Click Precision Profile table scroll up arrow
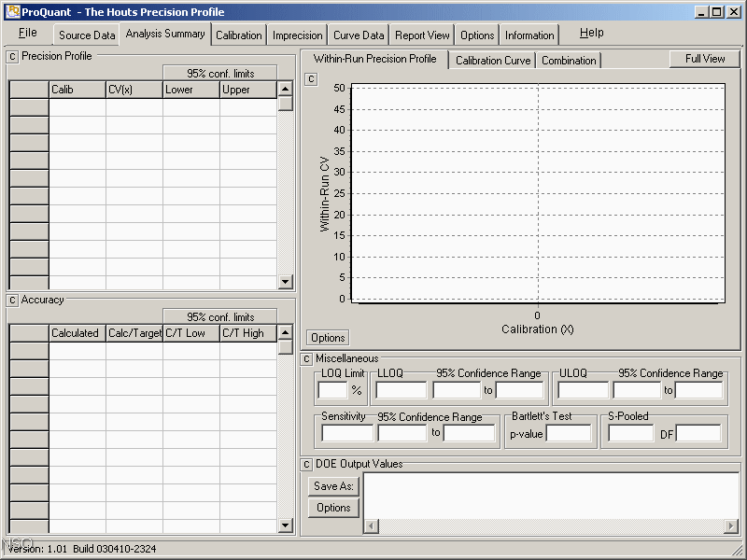The height and width of the screenshot is (560, 747). coord(285,89)
